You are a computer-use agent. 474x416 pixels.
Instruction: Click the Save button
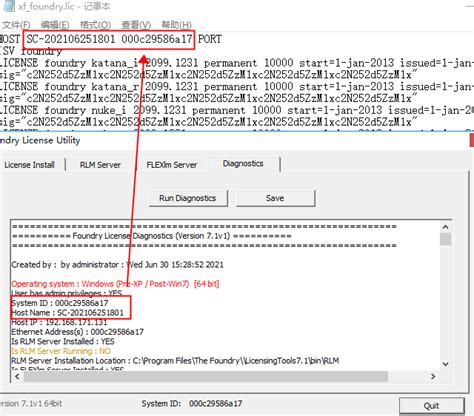pyautogui.click(x=275, y=198)
